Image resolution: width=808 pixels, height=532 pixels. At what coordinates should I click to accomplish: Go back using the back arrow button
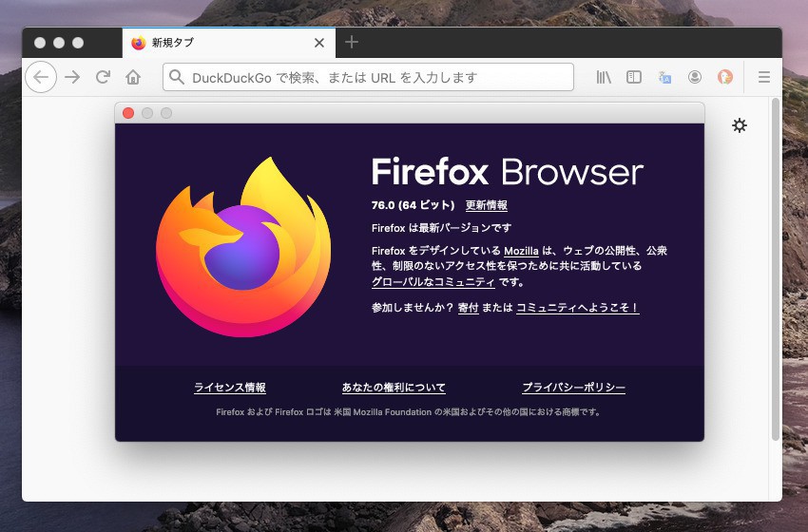tap(41, 77)
